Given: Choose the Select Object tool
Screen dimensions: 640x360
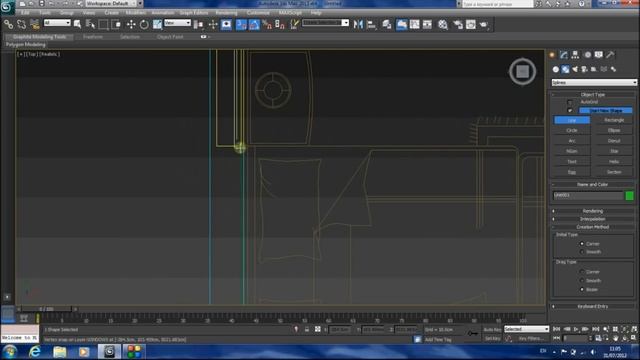Looking at the screenshot, I should click(77, 24).
